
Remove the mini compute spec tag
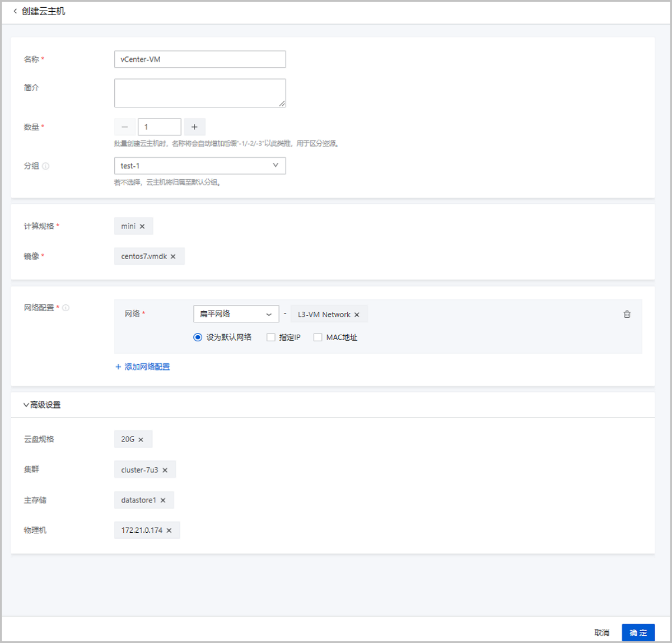(142, 227)
